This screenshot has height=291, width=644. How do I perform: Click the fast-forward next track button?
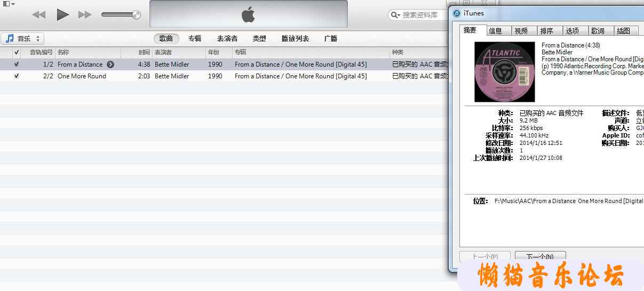(85, 15)
